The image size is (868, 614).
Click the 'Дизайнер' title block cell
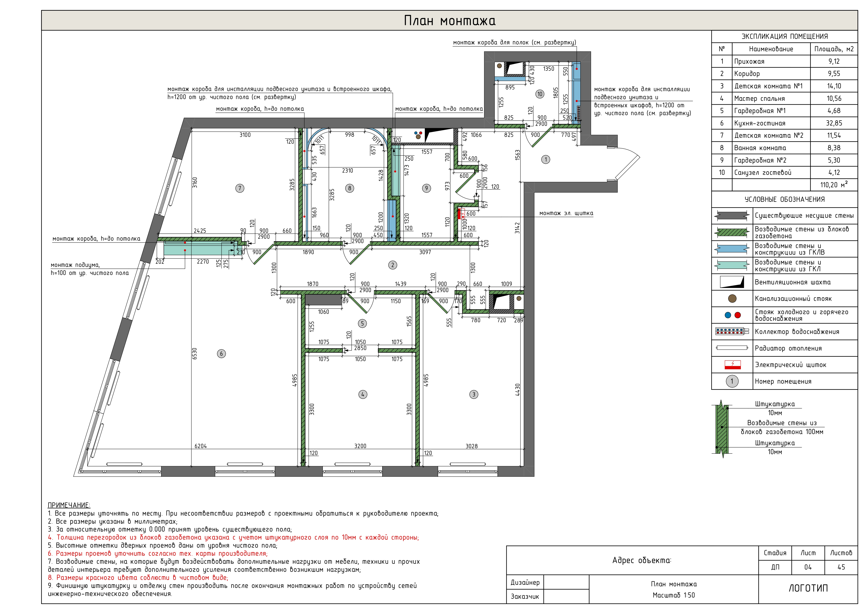pyautogui.click(x=525, y=582)
